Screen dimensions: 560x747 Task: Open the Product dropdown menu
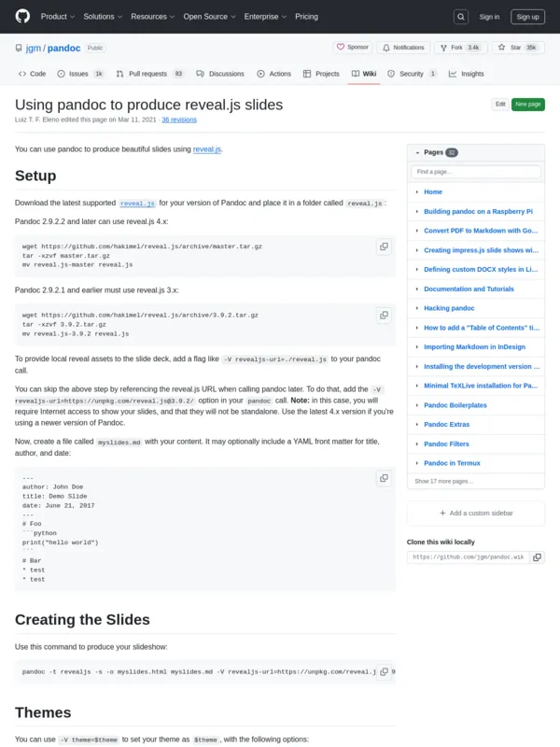(57, 16)
